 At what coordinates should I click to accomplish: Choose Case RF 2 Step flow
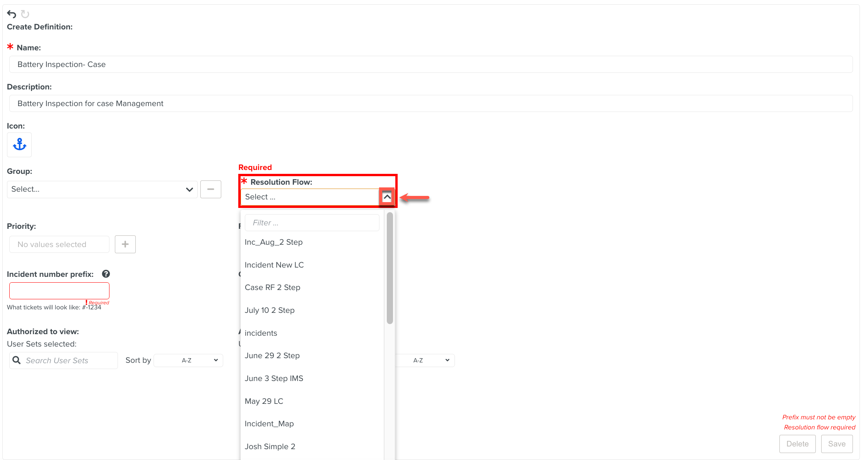coord(272,288)
